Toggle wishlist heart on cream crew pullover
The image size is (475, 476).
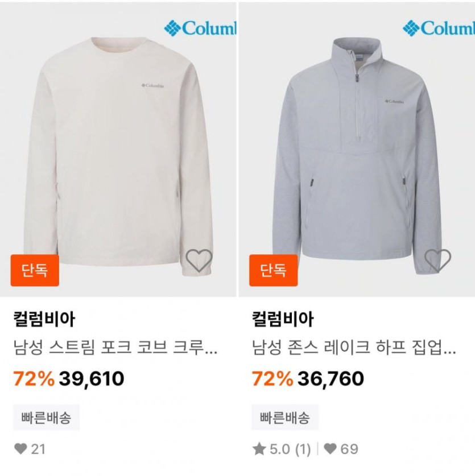point(199,260)
